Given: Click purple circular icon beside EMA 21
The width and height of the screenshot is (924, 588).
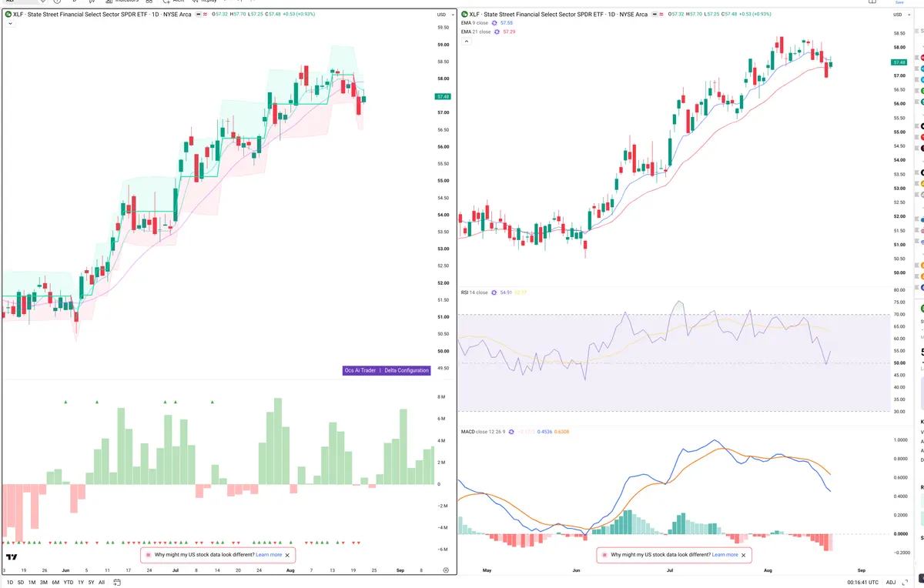Looking at the screenshot, I should [497, 32].
